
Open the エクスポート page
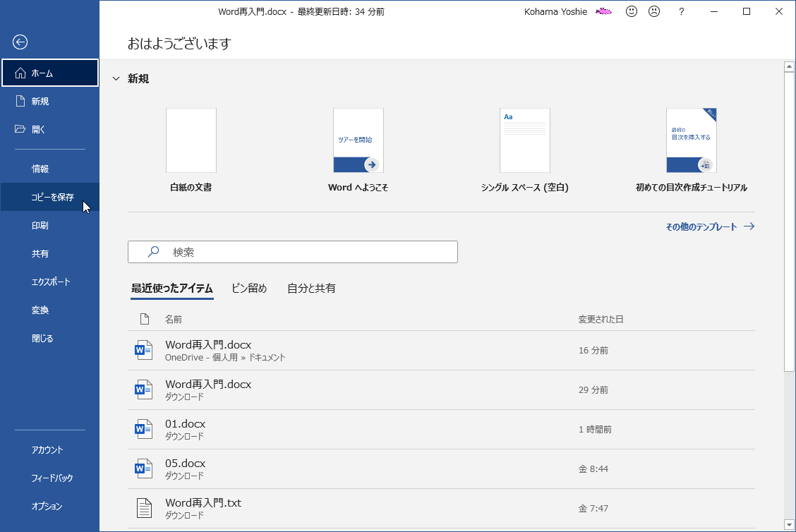click(49, 282)
